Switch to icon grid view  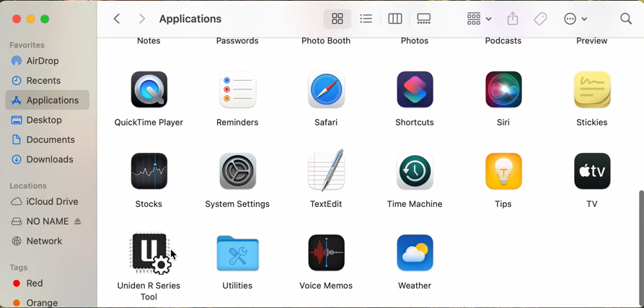tap(338, 19)
